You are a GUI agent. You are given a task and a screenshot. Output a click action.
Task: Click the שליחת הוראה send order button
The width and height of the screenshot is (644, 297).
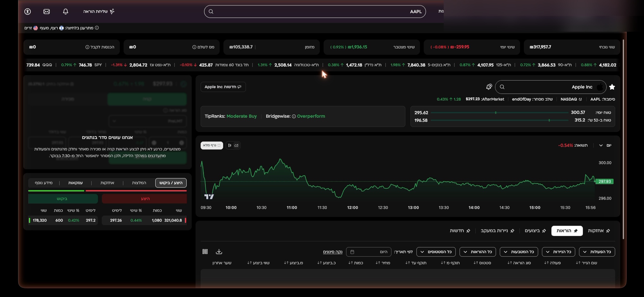point(99,11)
